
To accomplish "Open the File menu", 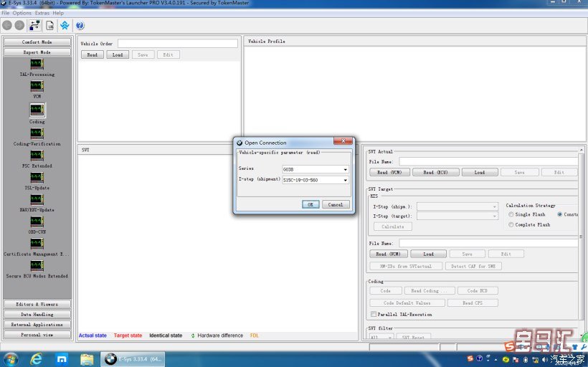I will [x=6, y=13].
